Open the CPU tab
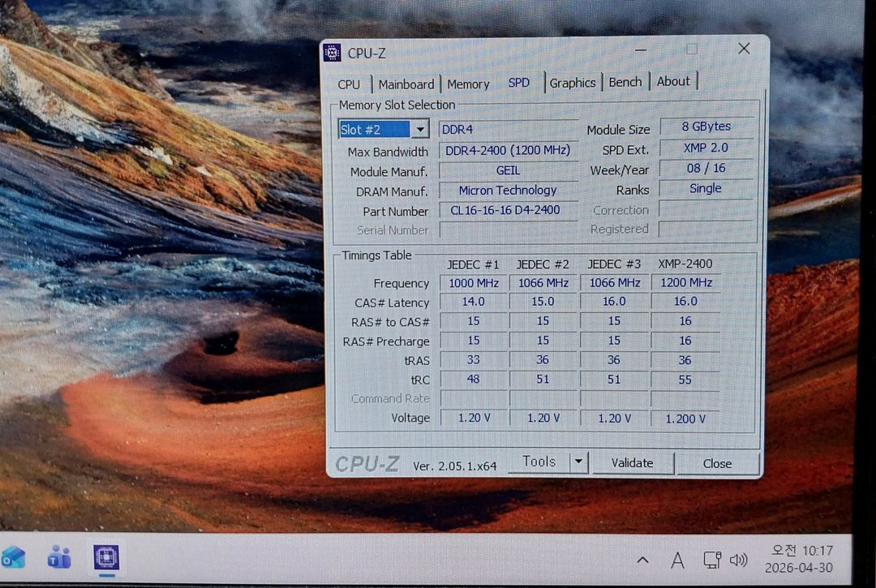 pos(349,84)
